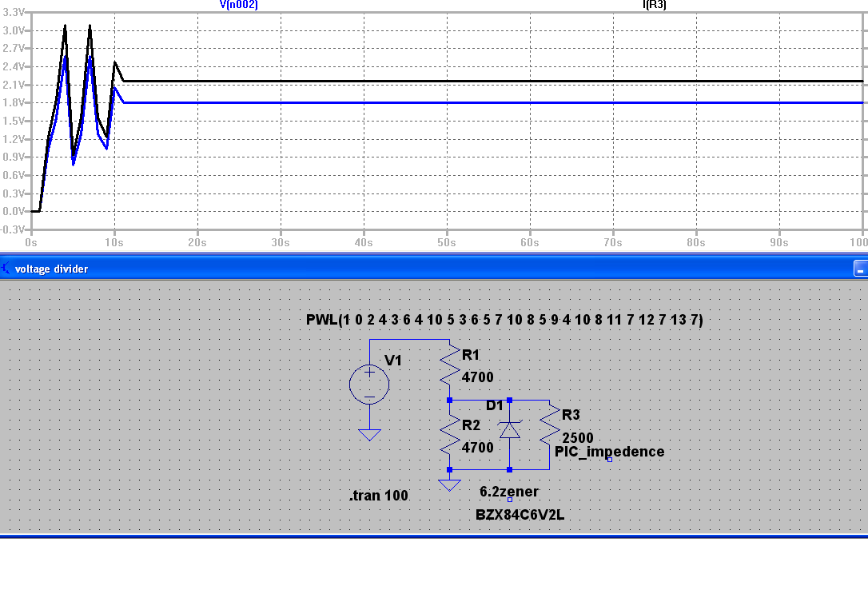The width and height of the screenshot is (868, 614).
Task: Click the 1.8V label on vertical axis
Action: click(14, 103)
